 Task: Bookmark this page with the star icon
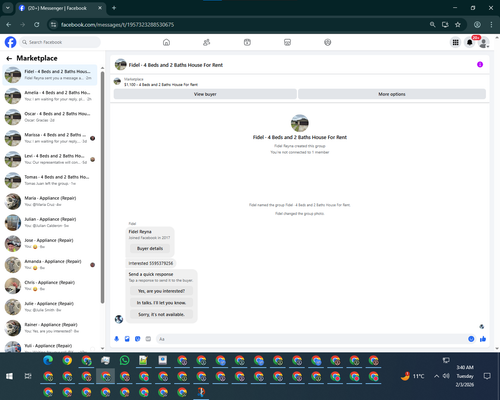458,25
